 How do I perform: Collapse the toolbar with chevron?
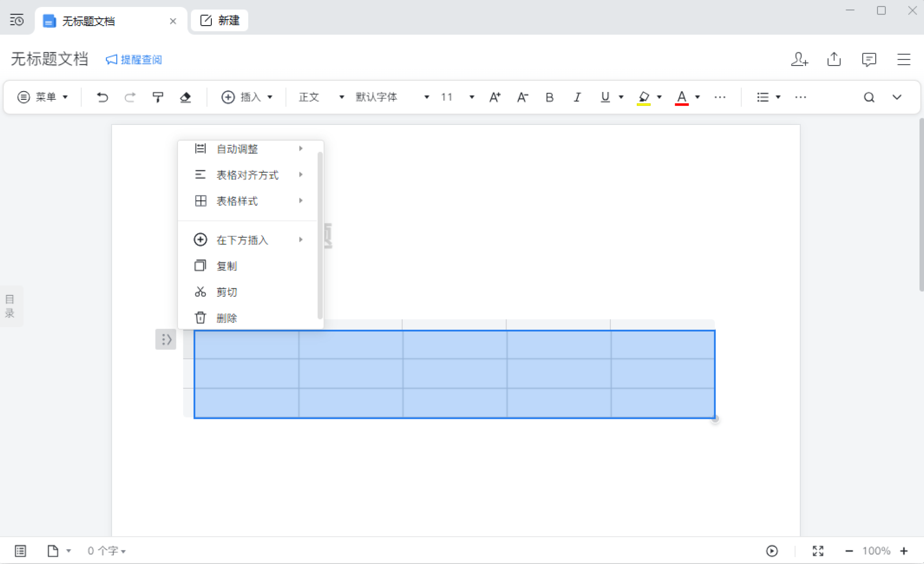[x=897, y=97]
